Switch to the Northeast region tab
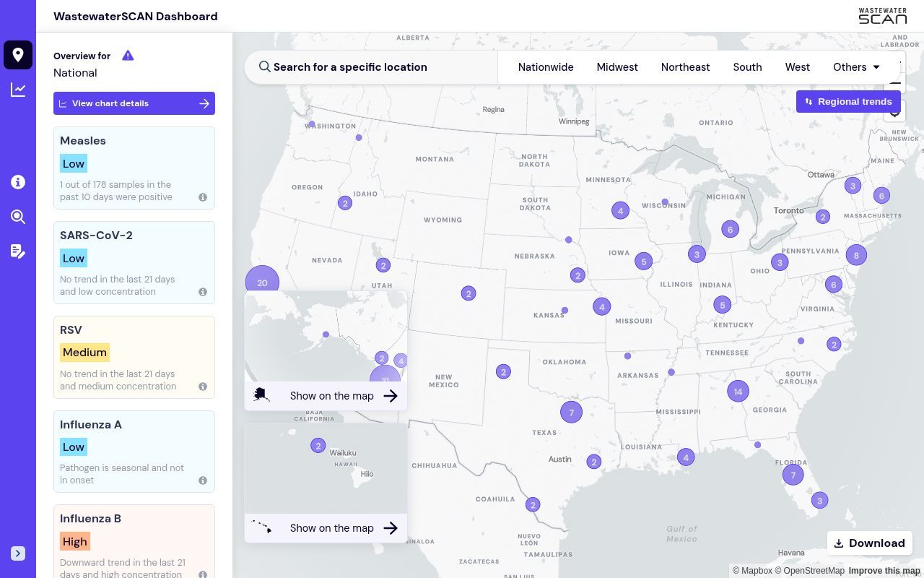This screenshot has height=578, width=924. click(685, 67)
